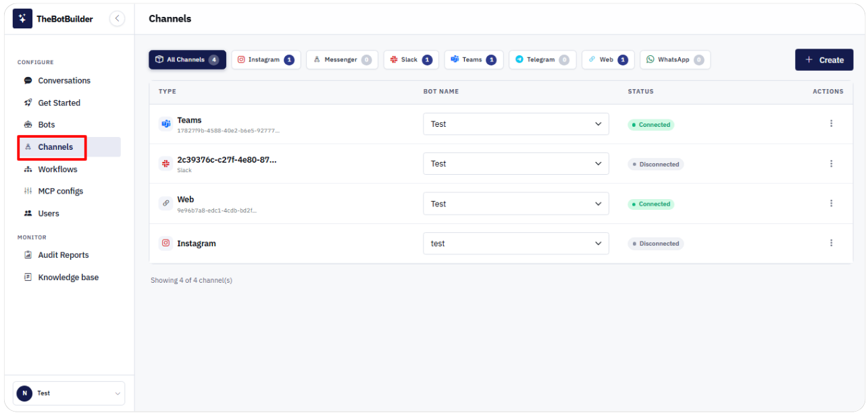This screenshot has height=415, width=868.
Task: Click the Create button
Action: pyautogui.click(x=824, y=59)
